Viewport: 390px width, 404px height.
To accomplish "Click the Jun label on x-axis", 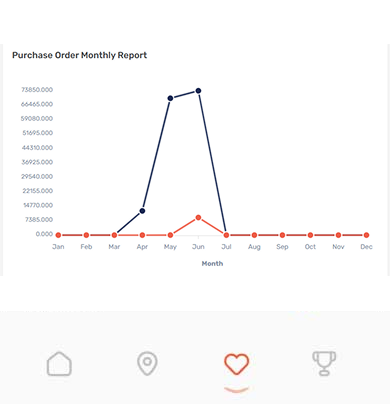I will [198, 247].
